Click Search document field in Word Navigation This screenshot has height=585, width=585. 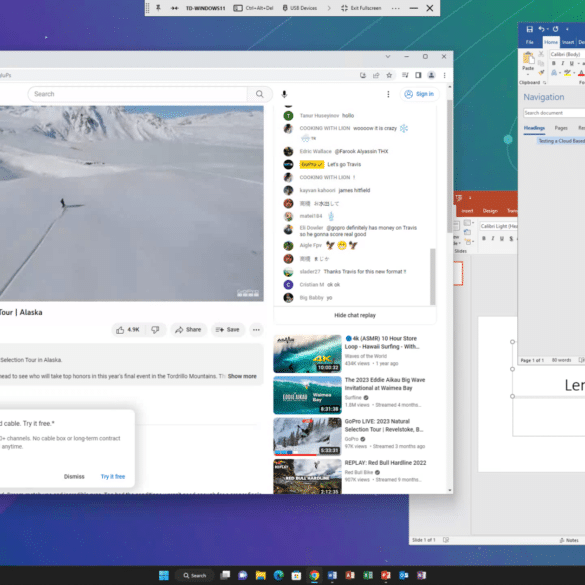tap(554, 113)
